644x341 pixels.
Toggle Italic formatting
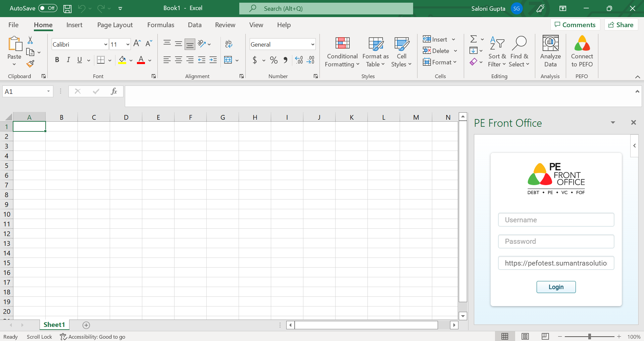[68, 60]
